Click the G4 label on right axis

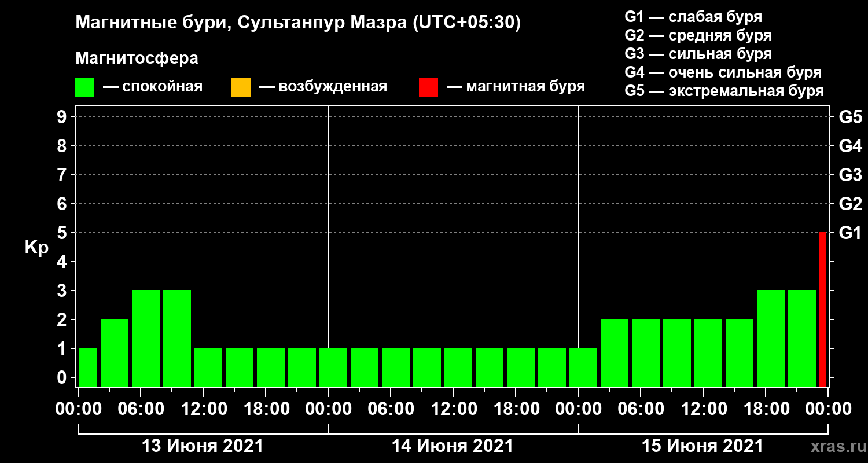click(850, 146)
